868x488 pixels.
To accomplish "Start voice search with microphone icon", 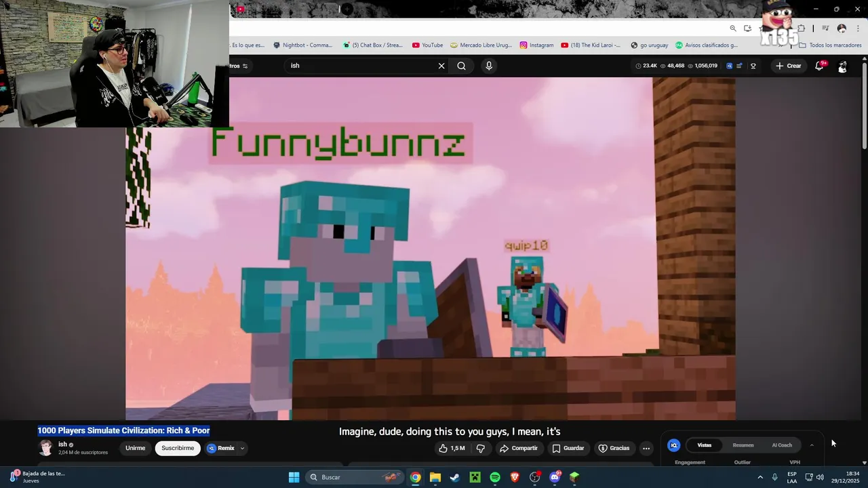I will 489,66.
